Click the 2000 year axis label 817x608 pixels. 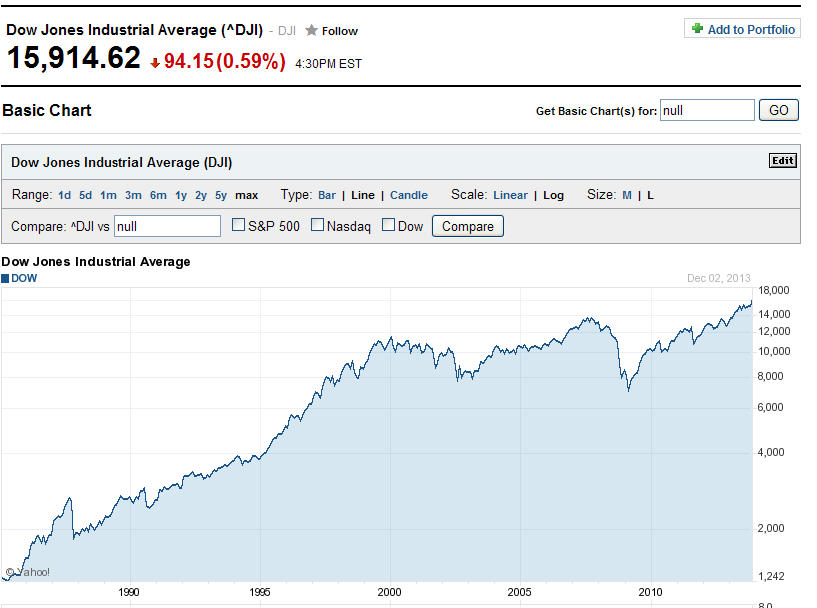click(389, 592)
